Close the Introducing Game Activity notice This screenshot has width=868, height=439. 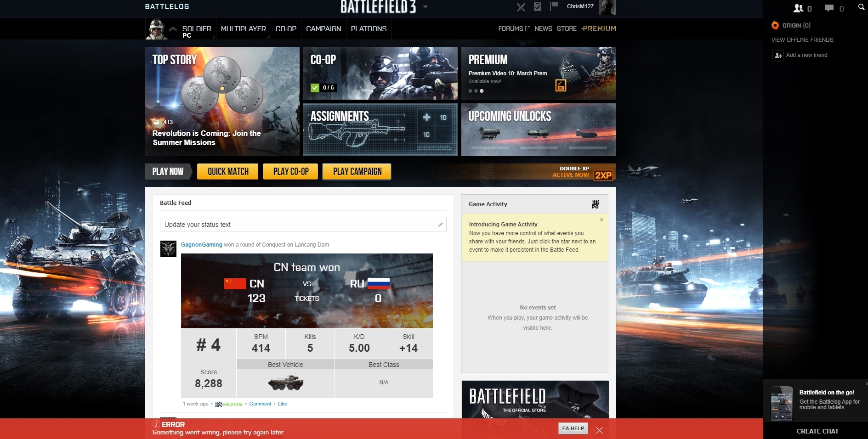point(601,220)
